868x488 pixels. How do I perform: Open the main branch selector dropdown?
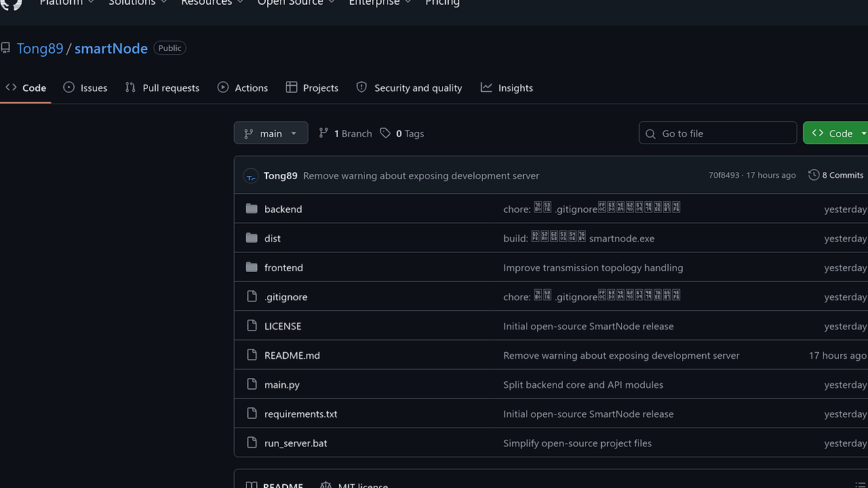coord(271,133)
